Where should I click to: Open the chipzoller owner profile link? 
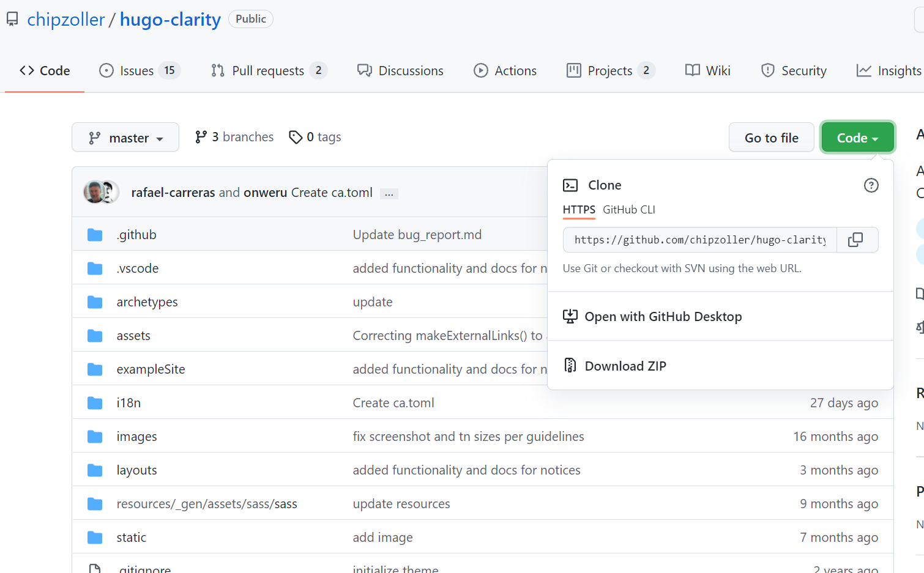pos(66,20)
